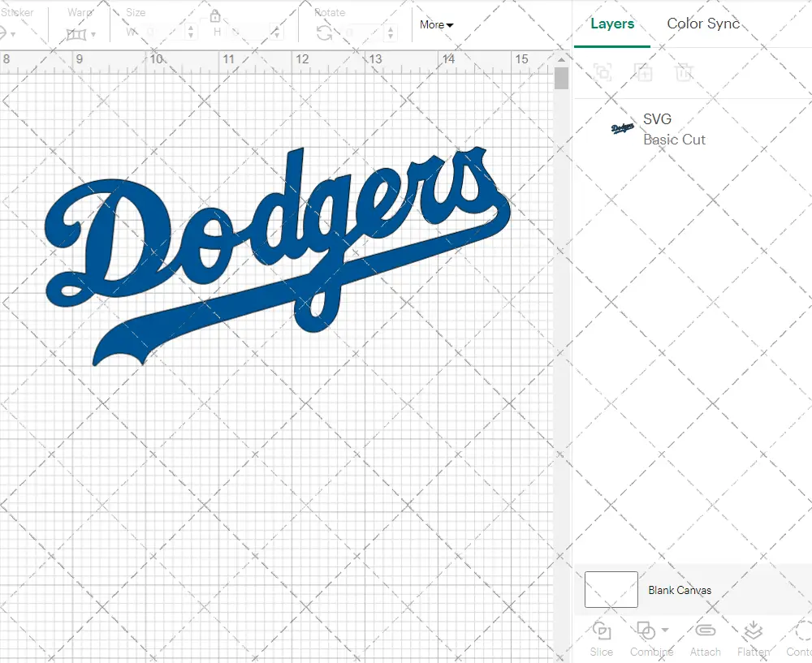Click the Slice tool icon

[601, 631]
